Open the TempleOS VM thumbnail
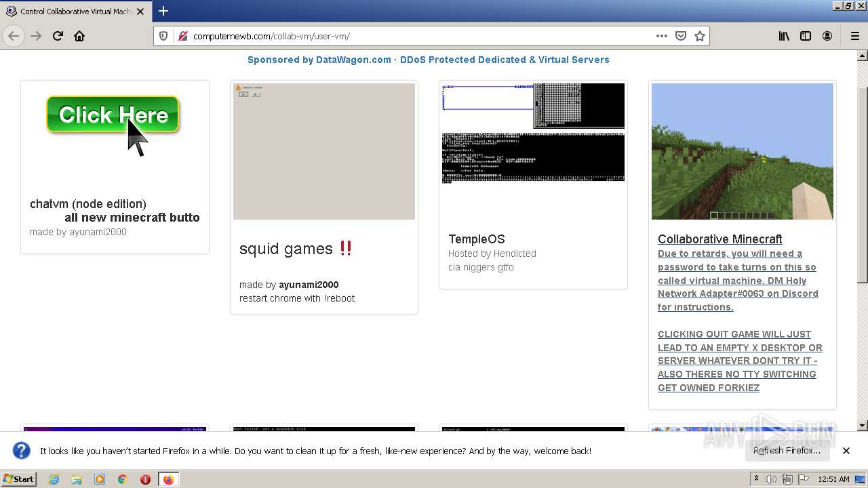The image size is (868, 488). pos(533,133)
